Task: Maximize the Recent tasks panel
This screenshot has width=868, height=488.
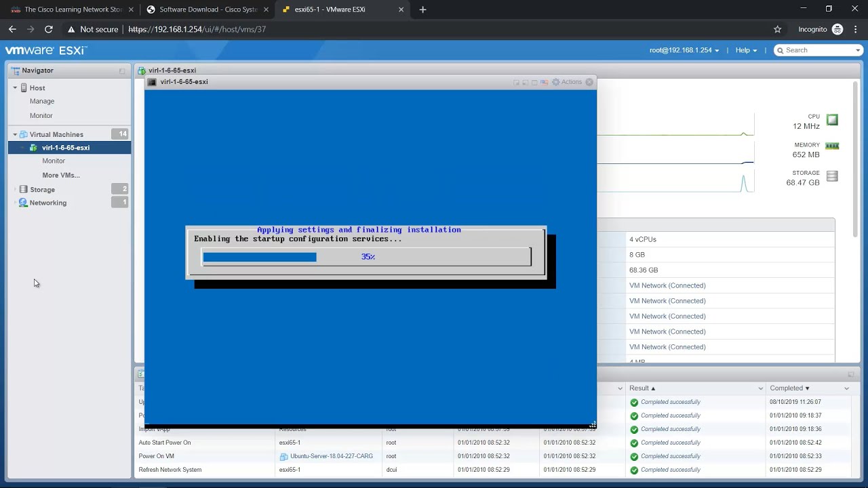Action: [851, 374]
